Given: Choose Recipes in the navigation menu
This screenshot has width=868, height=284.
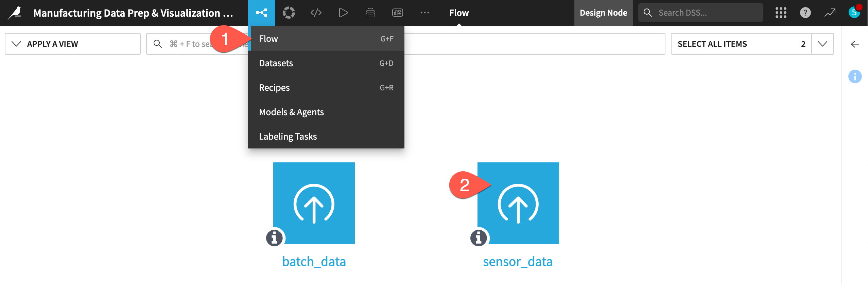Looking at the screenshot, I should (274, 87).
